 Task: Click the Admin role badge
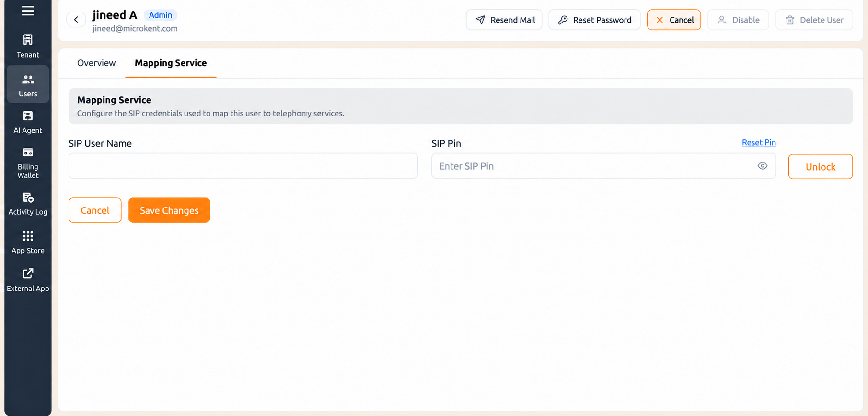pyautogui.click(x=160, y=15)
